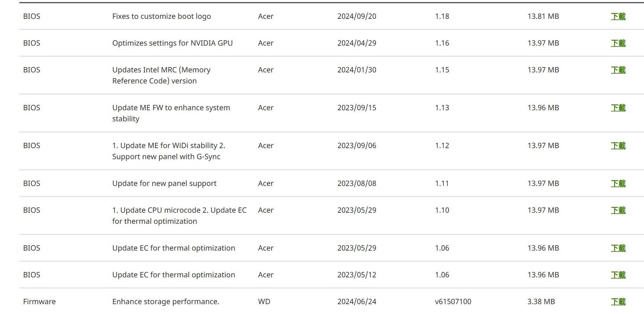Image resolution: width=644 pixels, height=314 pixels.
Task: Click "Fixes to customize boot logo" description
Action: pos(161,16)
